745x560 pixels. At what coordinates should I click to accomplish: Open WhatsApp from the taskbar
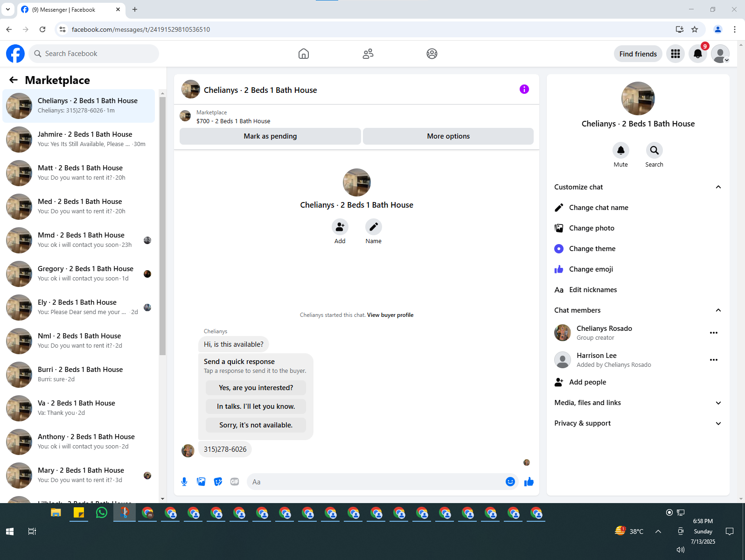(x=102, y=513)
